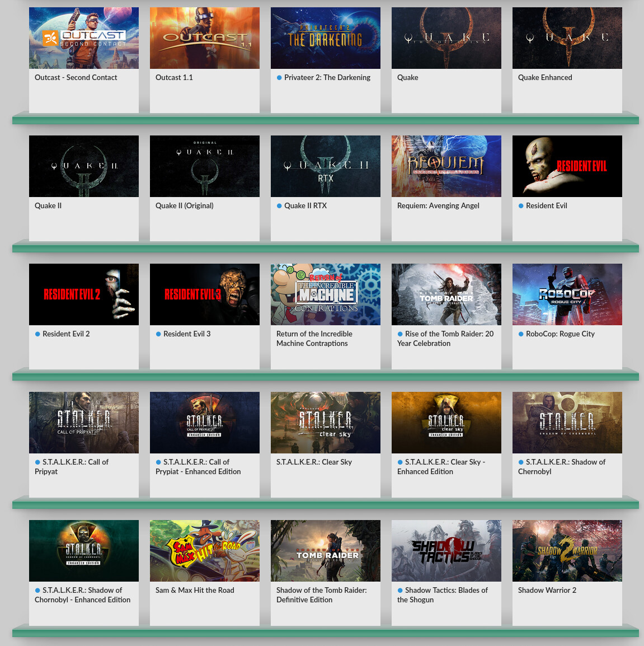The height and width of the screenshot is (646, 644).
Task: Select the Resident Evil 2 cover image
Action: [x=84, y=294]
